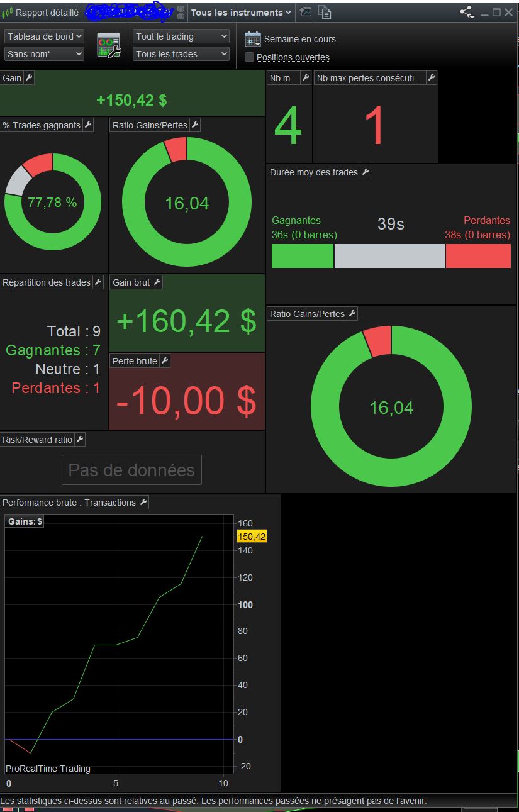Screen dimensions: 519x812
Task: Configure the % Trades gagnants widget wrench
Action: [88, 125]
